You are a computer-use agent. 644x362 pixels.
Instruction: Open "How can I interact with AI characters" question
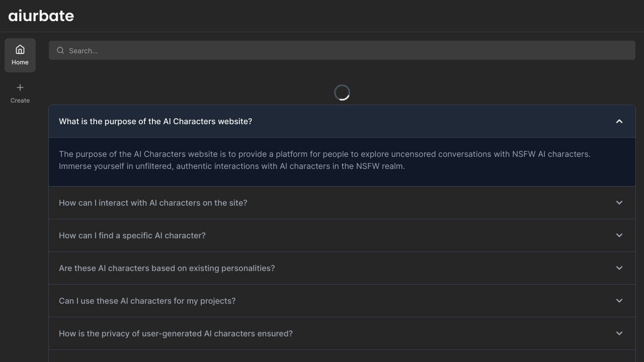coord(153,203)
